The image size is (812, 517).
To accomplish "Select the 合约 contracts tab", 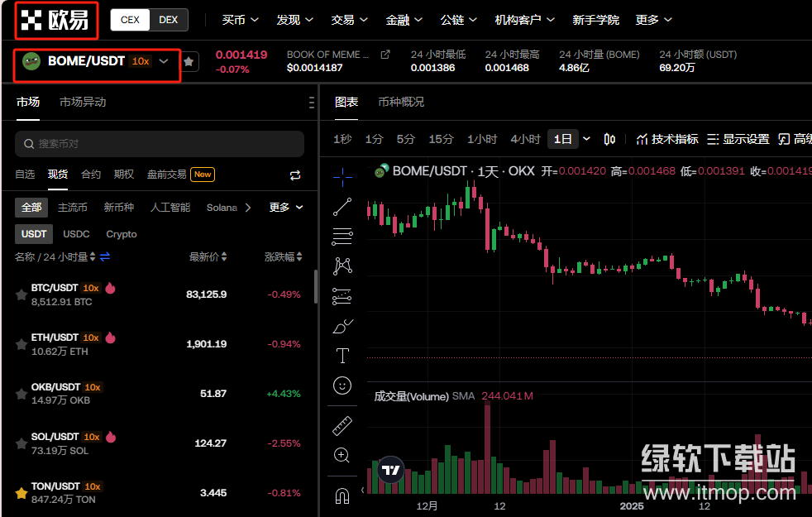I will click(x=91, y=175).
